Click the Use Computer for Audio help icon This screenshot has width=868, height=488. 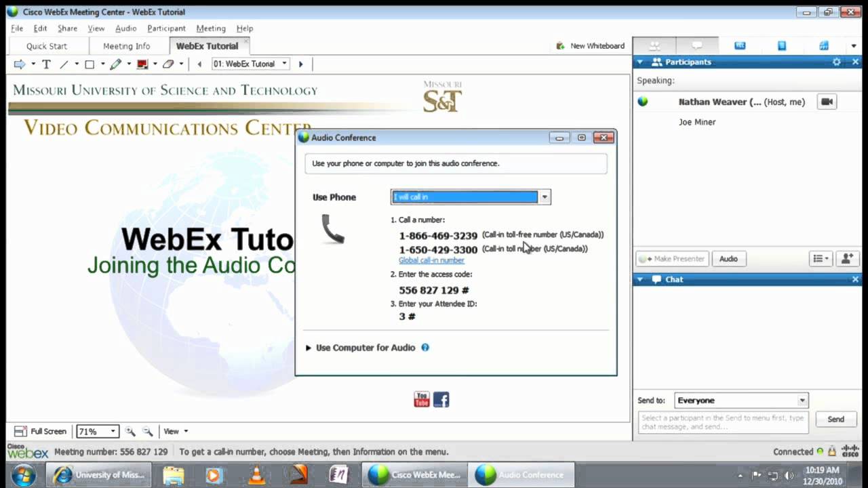[425, 348]
